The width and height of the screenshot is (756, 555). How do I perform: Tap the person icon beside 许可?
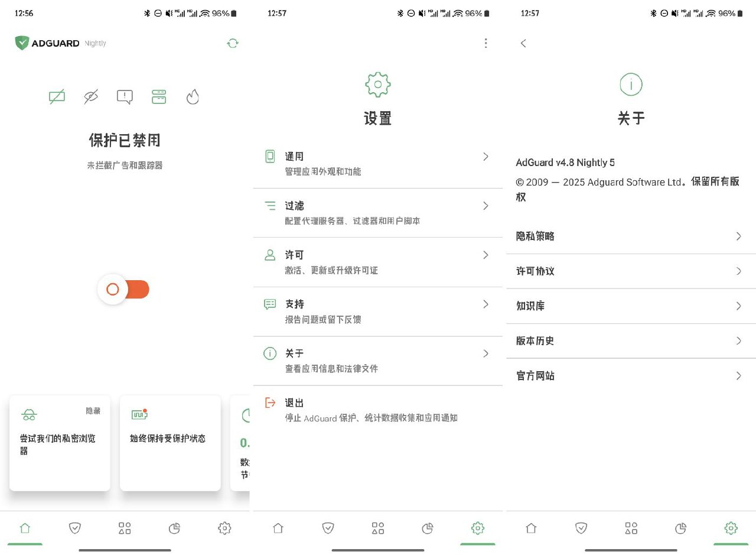pos(270,255)
